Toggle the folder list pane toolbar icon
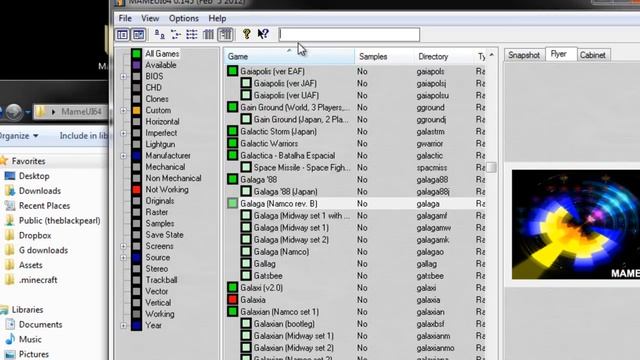Viewport: 640px width, 360px height. 122,35
